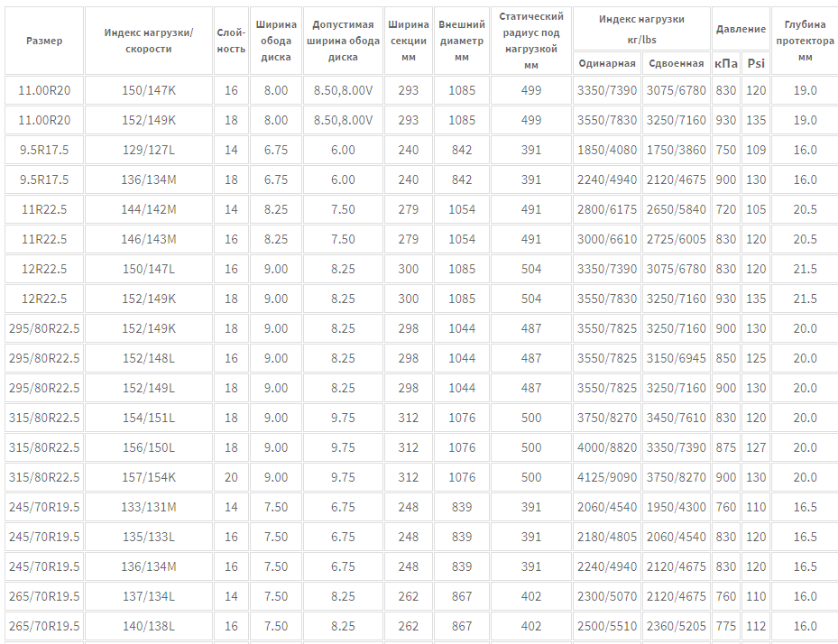Select the "Статический радиус под нагрузкой" header
Screen dimensions: 838x644
coord(531,41)
